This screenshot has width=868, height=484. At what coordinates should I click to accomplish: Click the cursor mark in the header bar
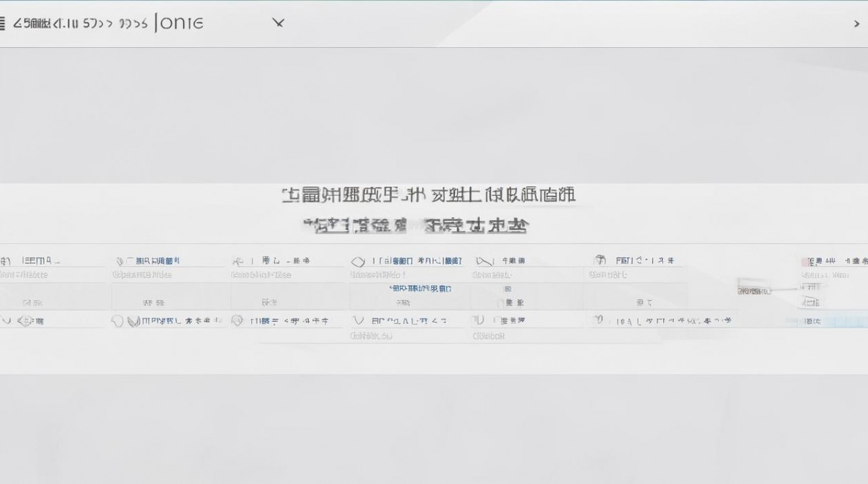[278, 22]
